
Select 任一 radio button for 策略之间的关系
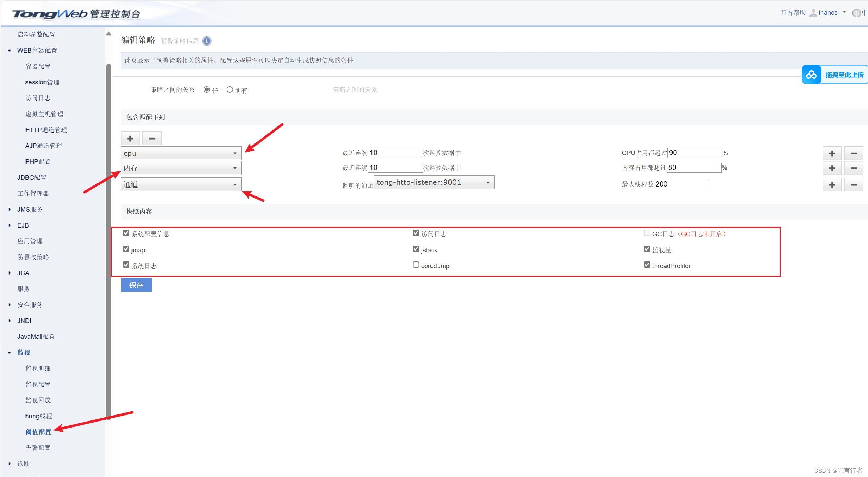click(x=207, y=89)
